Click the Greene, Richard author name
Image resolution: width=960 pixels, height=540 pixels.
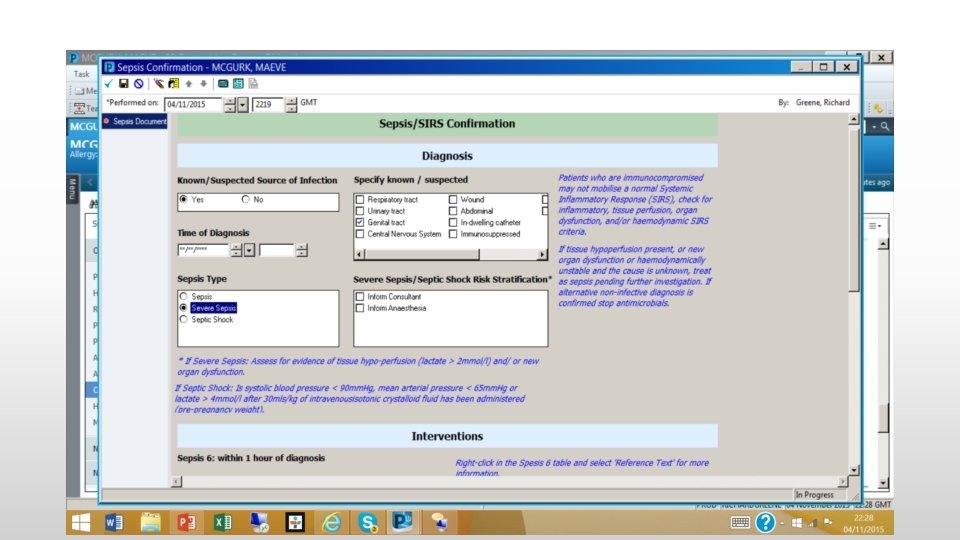(x=823, y=103)
